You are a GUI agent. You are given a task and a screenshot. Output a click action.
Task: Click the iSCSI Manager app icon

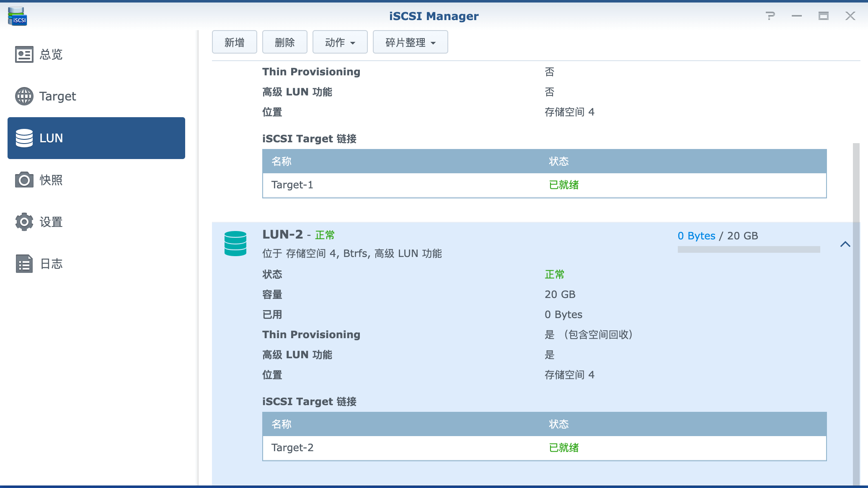[17, 17]
